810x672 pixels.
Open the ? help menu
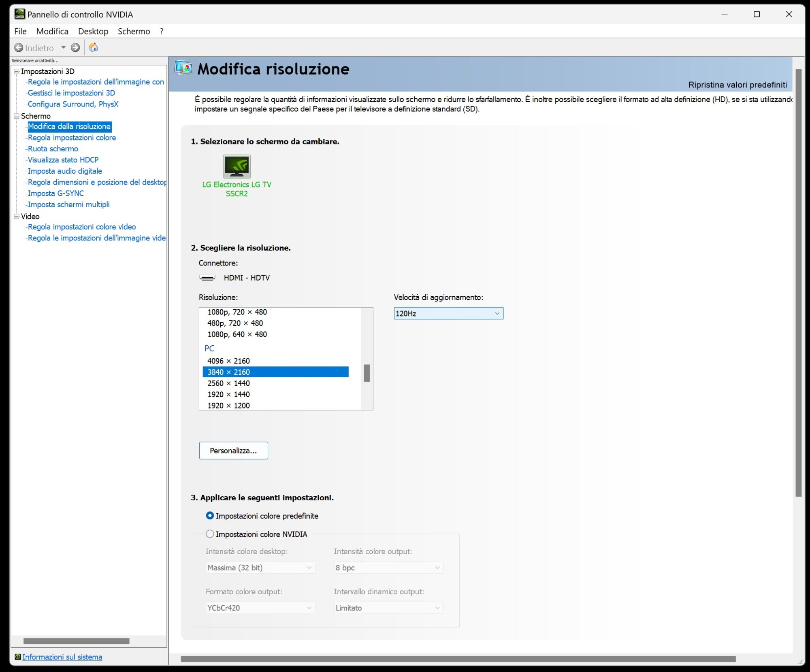[x=162, y=31]
